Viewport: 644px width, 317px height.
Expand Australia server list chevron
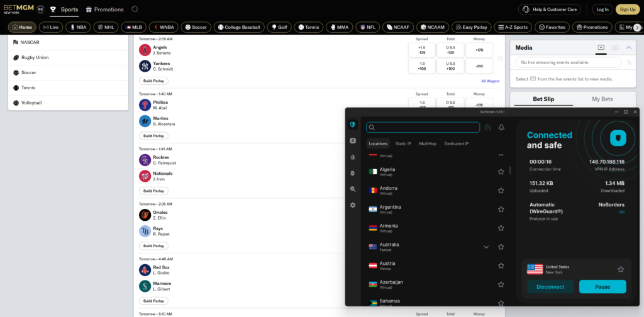486,247
